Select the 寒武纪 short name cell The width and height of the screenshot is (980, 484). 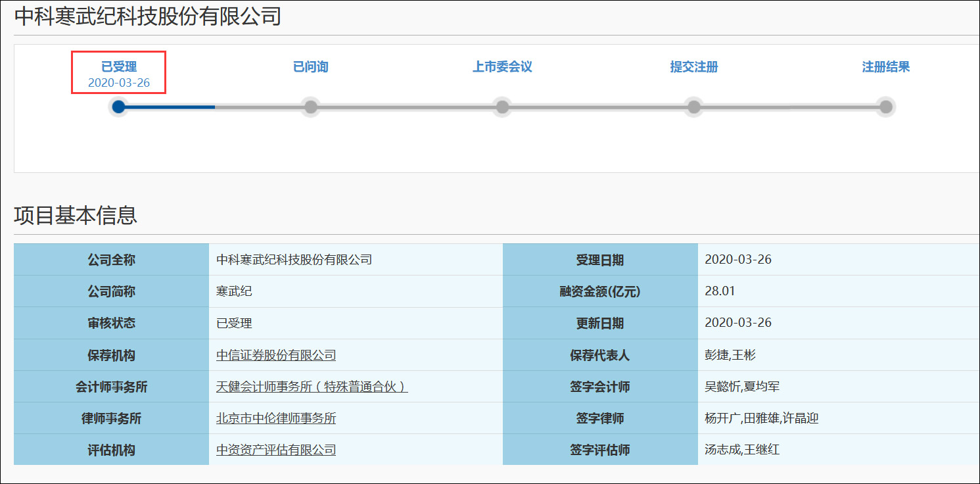356,291
